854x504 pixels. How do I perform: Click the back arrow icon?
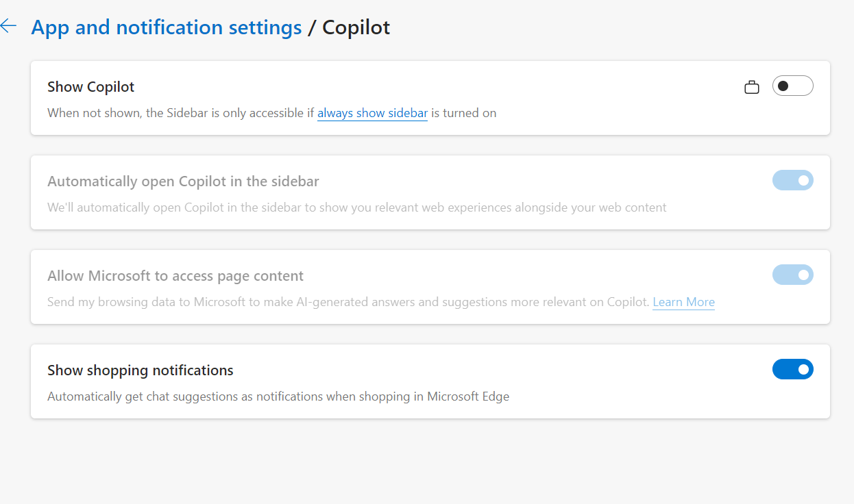click(x=8, y=26)
